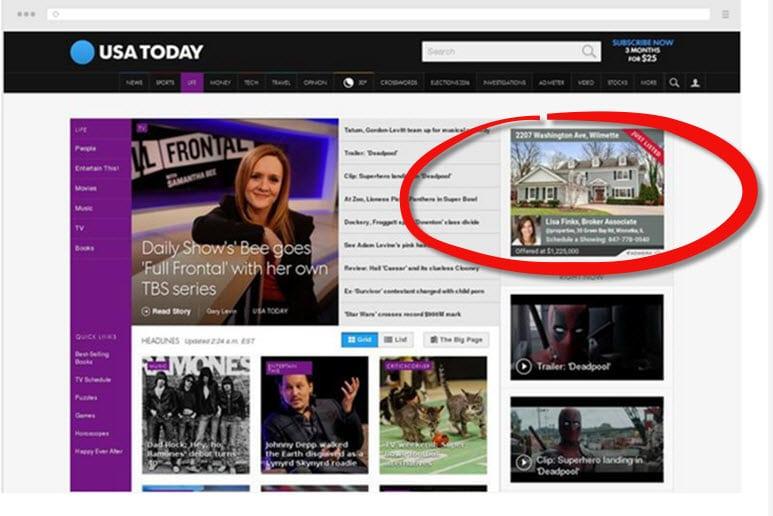This screenshot has height=516, width=773.
Task: Open the Trailer: 'Deadpool' headline in list
Action: 371,153
